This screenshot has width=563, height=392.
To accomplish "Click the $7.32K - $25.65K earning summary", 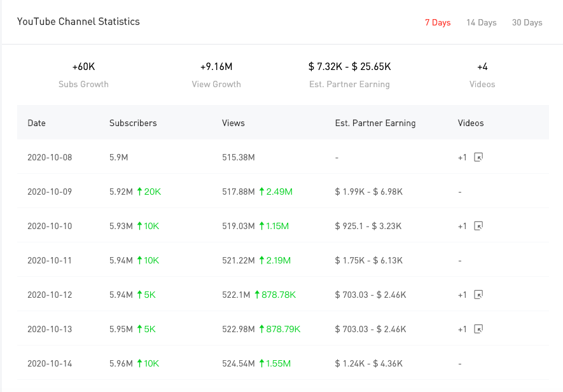I will pyautogui.click(x=349, y=67).
